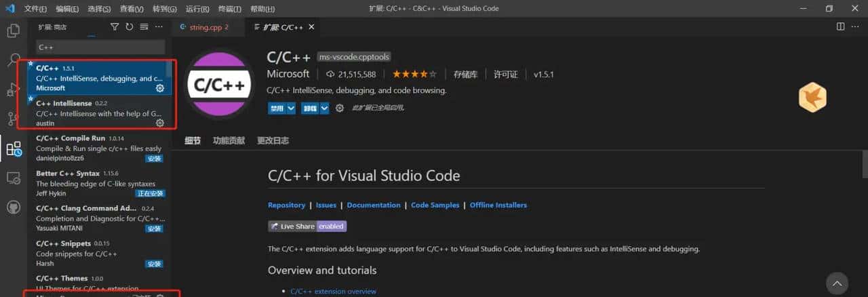
Task: Open the Documentation link
Action: [x=374, y=205]
